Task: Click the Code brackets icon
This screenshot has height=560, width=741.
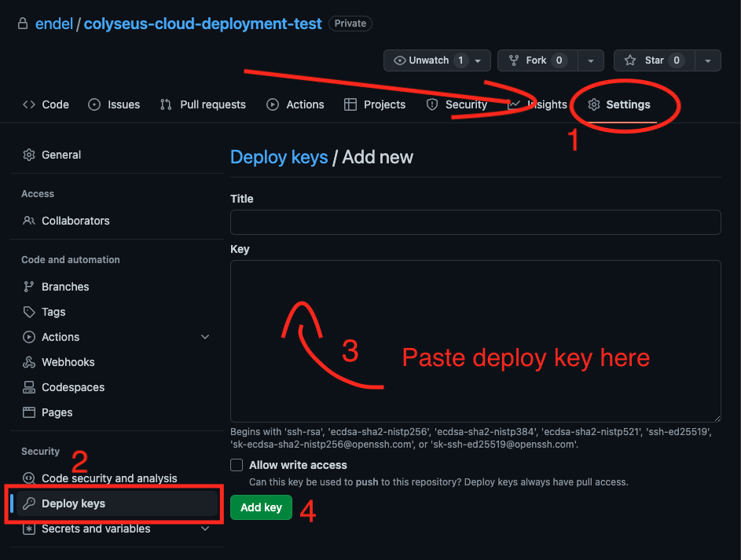Action: [x=29, y=104]
